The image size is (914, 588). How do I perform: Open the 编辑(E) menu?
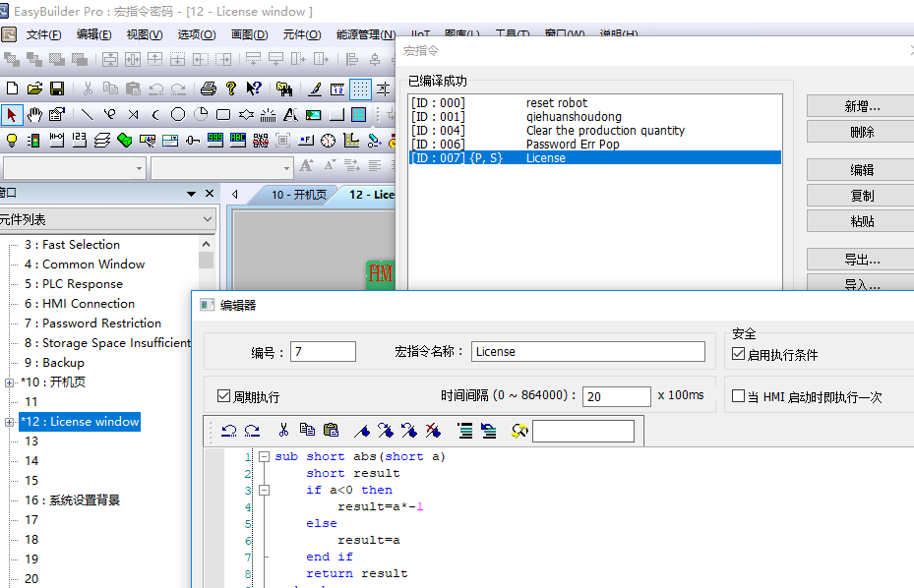pos(94,34)
